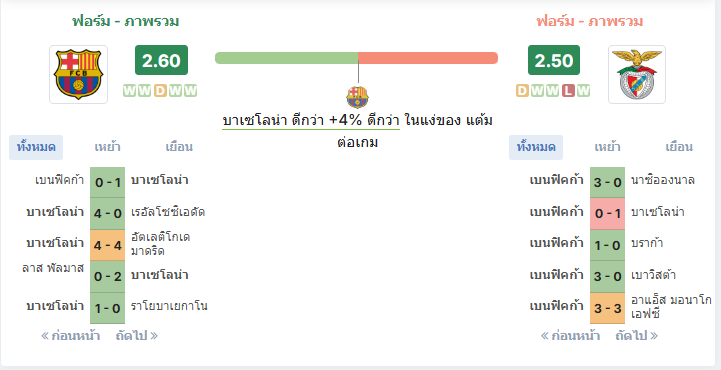Click Barcelona's 2.60 rating badge
The image size is (721, 370).
[161, 60]
